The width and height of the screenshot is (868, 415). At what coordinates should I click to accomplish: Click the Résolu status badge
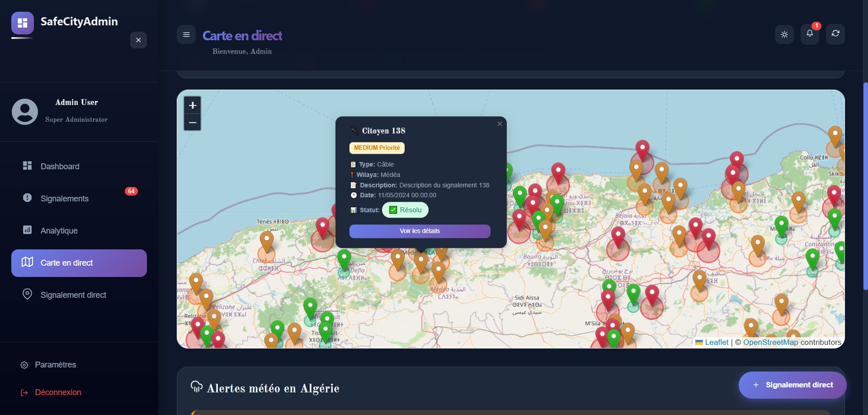tap(406, 210)
